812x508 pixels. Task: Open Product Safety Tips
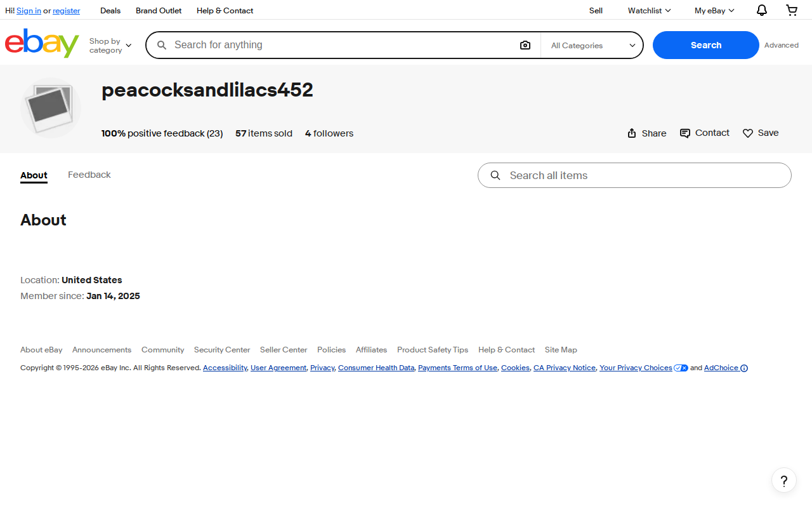[x=433, y=350]
